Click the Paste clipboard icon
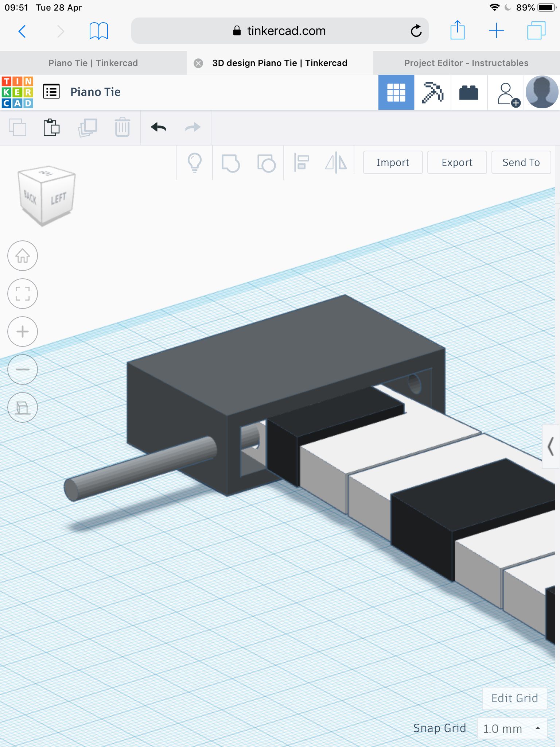The height and width of the screenshot is (747, 560). (51, 127)
